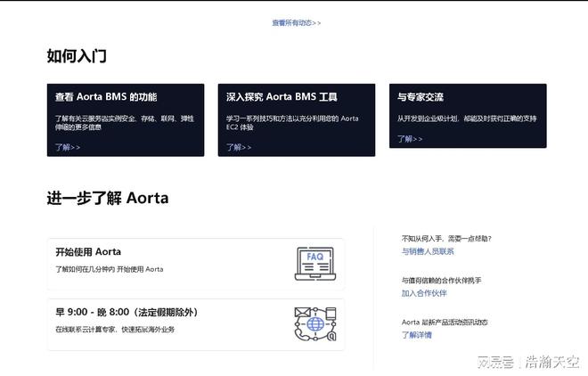Open the 开始使用 Aorta card title

tap(88, 251)
